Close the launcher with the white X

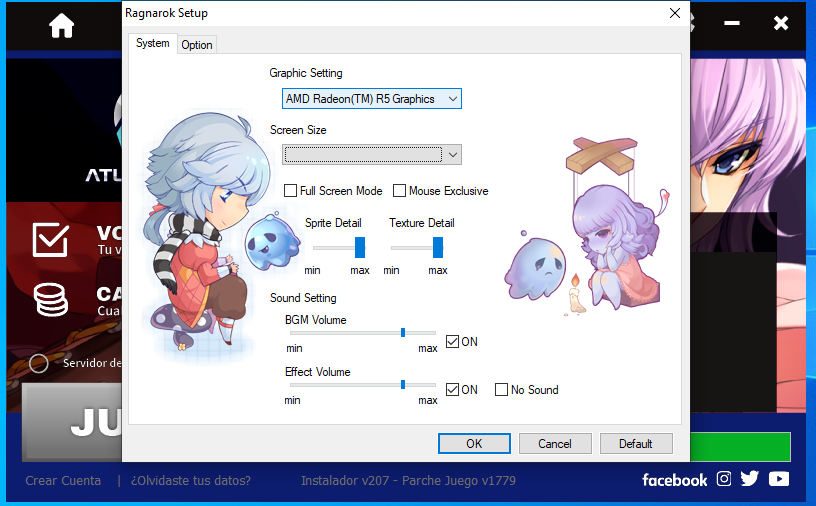(x=781, y=23)
